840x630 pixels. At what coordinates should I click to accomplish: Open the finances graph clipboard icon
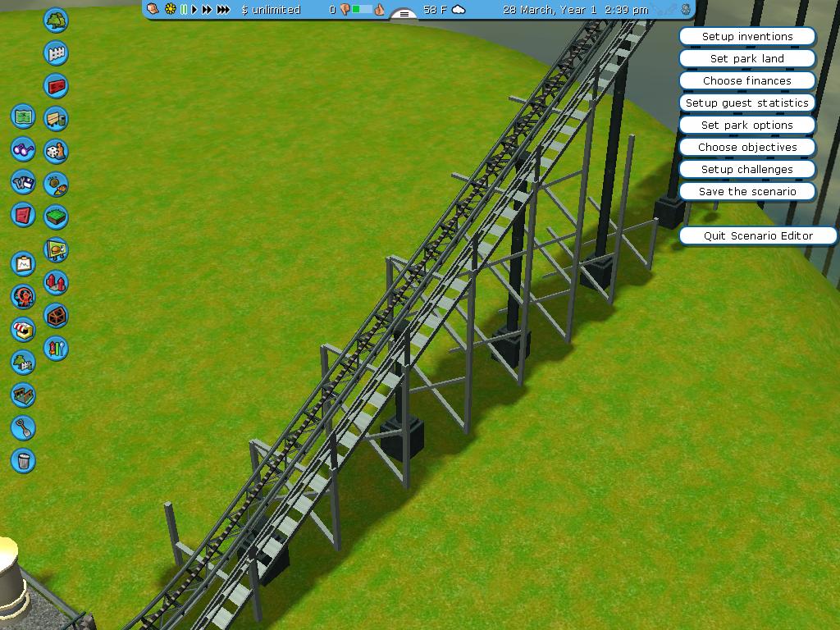click(x=23, y=263)
